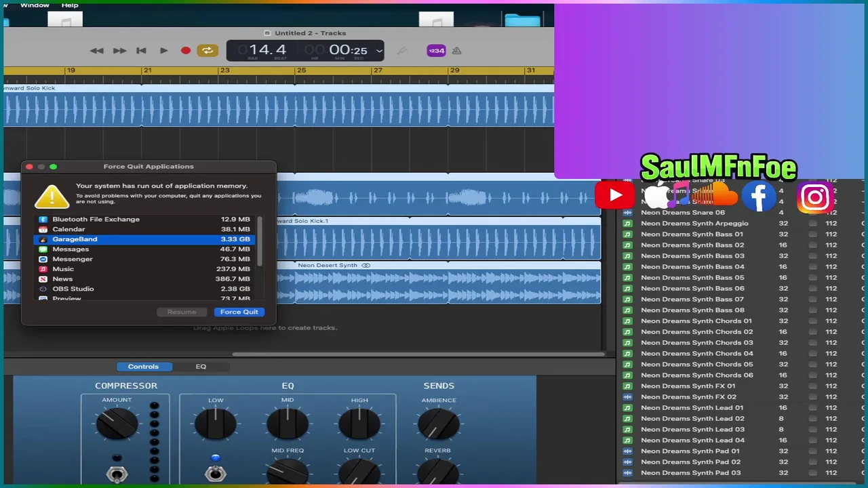Select loop Neon Dreams Synth Chords 04
Image resolution: width=868 pixels, height=488 pixels.
pyautogui.click(x=697, y=353)
